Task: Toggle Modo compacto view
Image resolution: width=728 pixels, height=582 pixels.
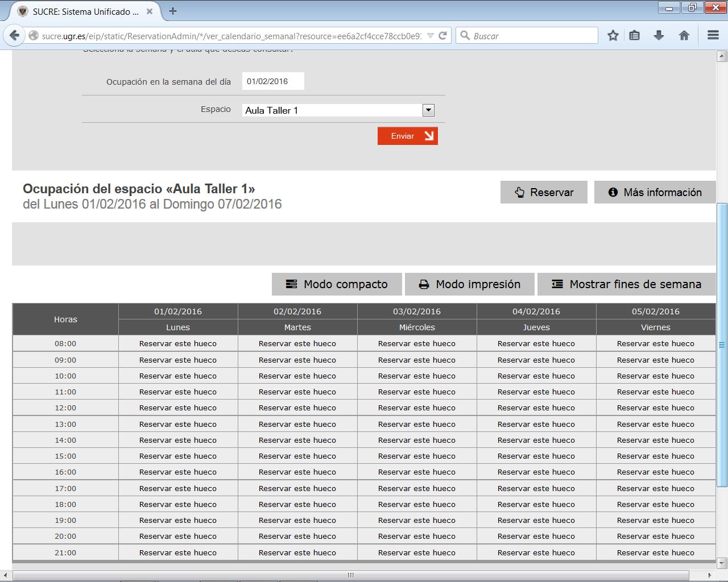Action: coord(337,284)
